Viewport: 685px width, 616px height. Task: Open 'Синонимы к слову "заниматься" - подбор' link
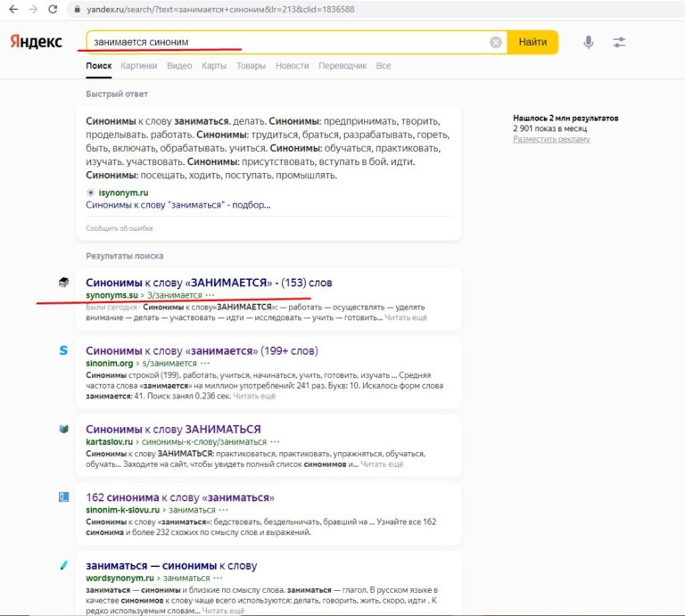(x=178, y=205)
